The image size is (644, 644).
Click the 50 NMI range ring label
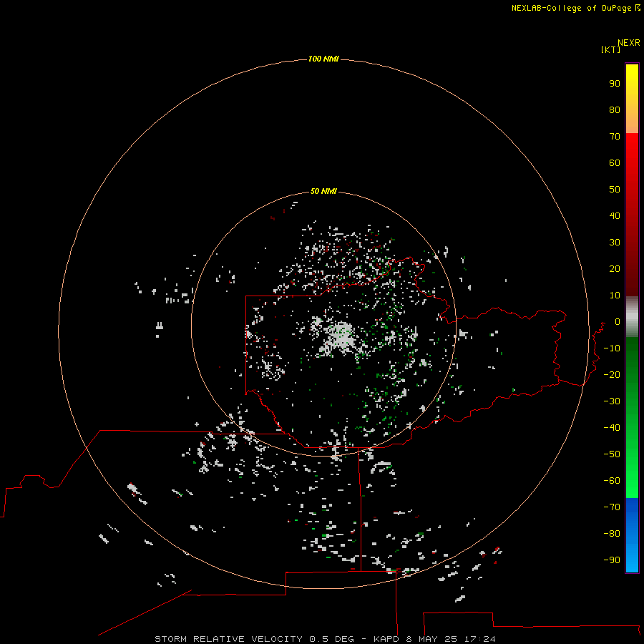pos(323,191)
